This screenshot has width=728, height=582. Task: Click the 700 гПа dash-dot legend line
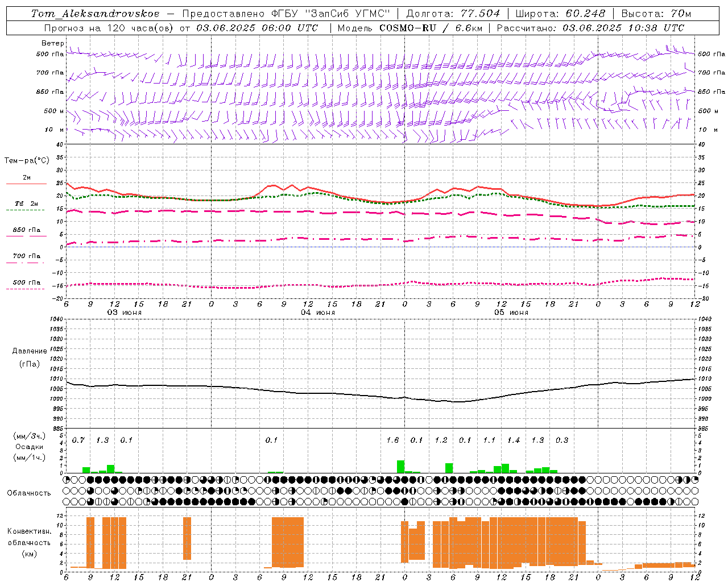[x=25, y=263]
